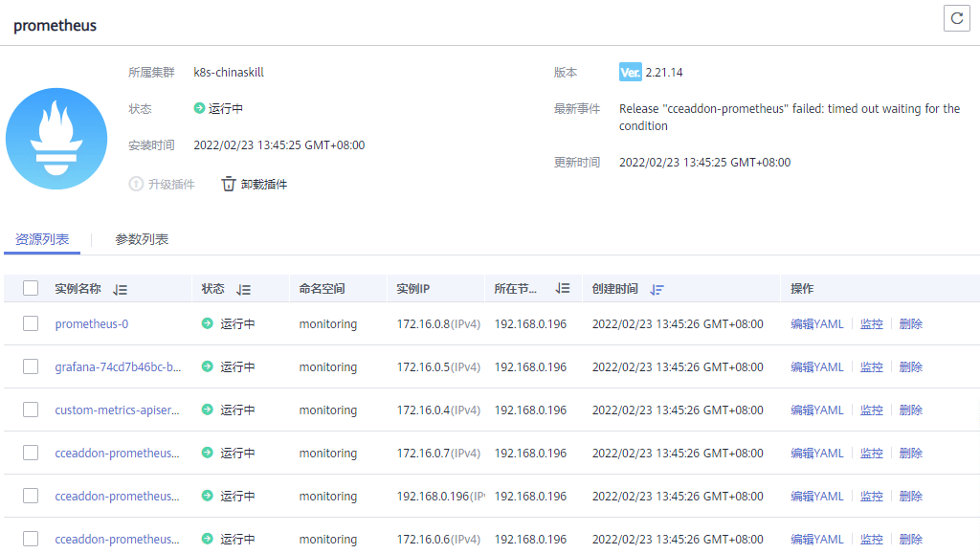Click the 172.16.0.8(IPv4) cell
980x554 pixels.
tap(438, 324)
